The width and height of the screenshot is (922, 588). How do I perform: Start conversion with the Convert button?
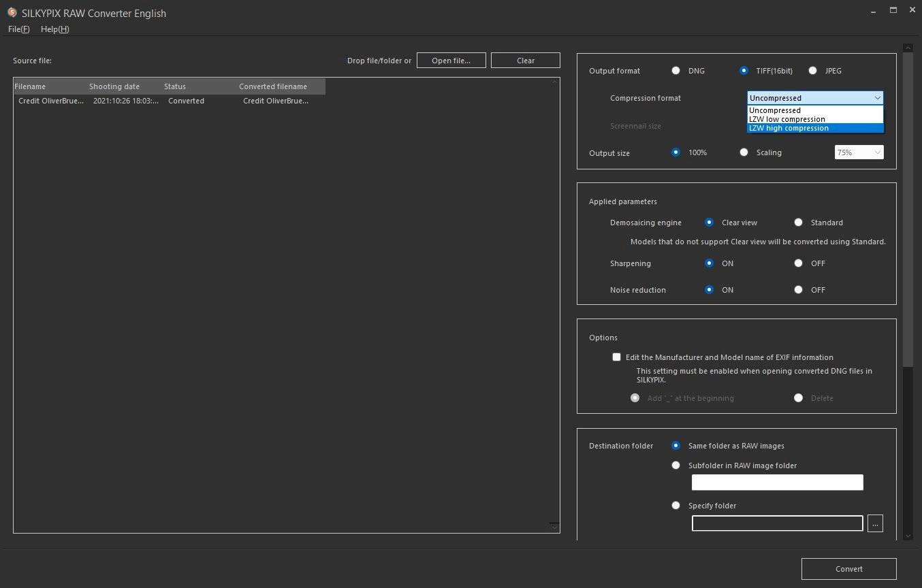click(848, 569)
